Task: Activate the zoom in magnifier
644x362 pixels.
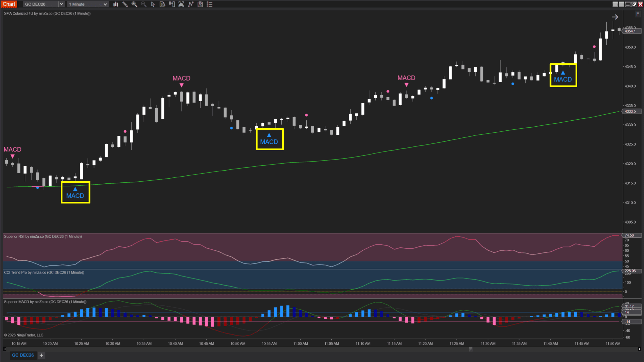Action: coord(134,4)
